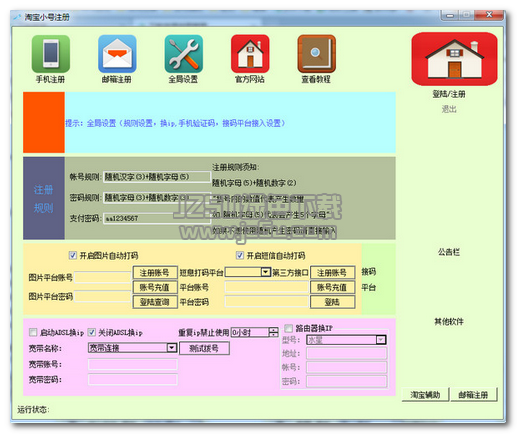This screenshot has height=434, width=517.
Task: Click the 提示: 全局设置 hint text
Action: [175, 123]
